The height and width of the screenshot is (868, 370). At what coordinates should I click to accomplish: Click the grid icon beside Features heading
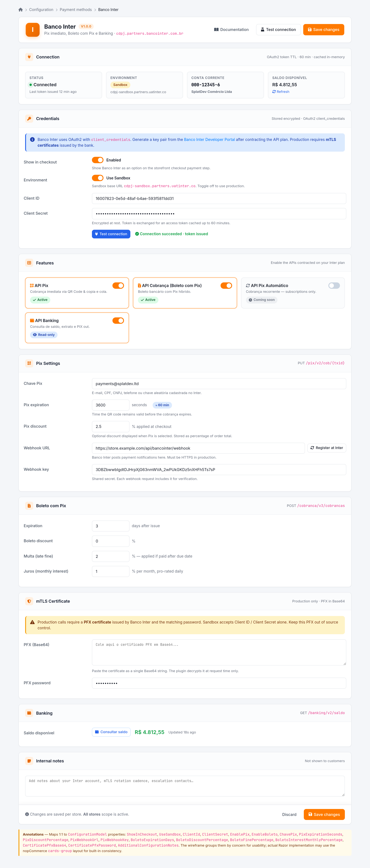(29, 263)
